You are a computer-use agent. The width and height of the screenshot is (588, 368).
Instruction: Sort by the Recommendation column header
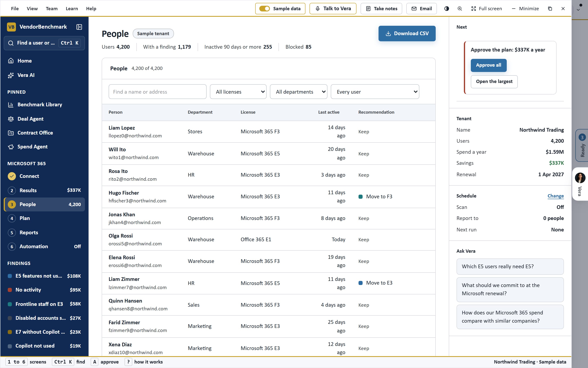[x=376, y=112]
